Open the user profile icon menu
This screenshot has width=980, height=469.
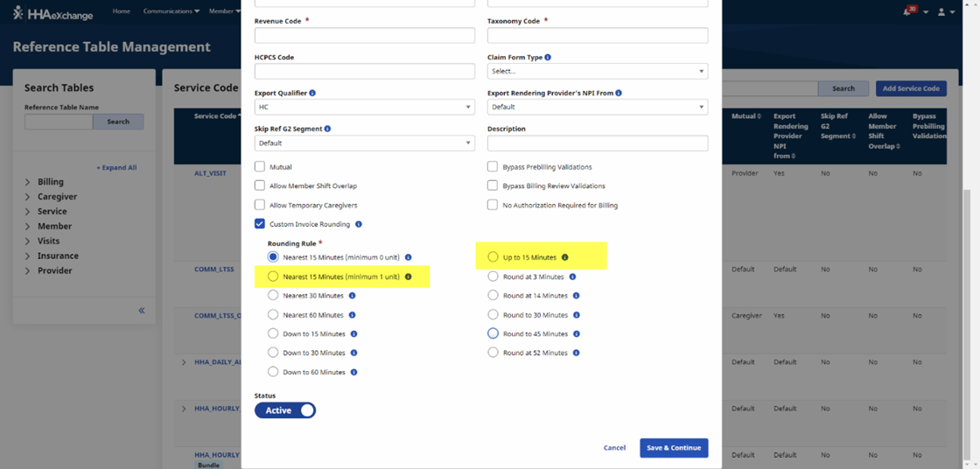(x=941, y=11)
